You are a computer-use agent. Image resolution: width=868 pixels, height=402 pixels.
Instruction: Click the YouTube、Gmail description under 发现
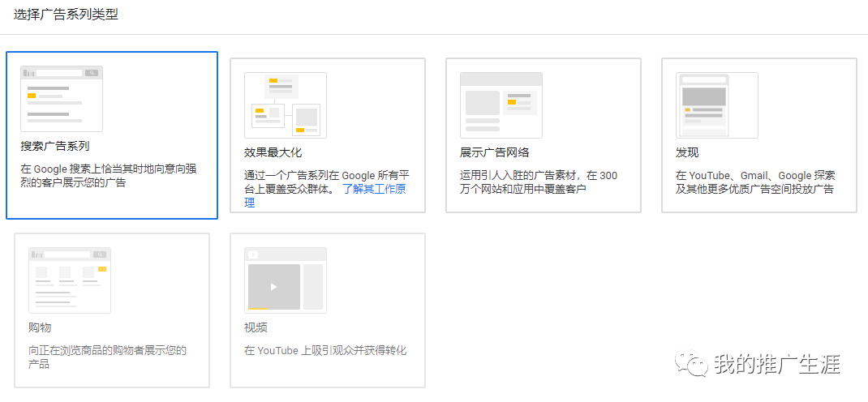pos(755,182)
